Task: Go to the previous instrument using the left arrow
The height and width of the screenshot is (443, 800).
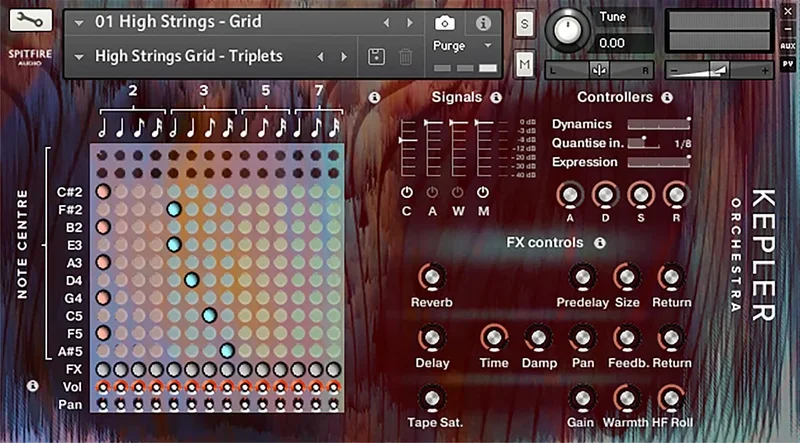Action: (386, 23)
